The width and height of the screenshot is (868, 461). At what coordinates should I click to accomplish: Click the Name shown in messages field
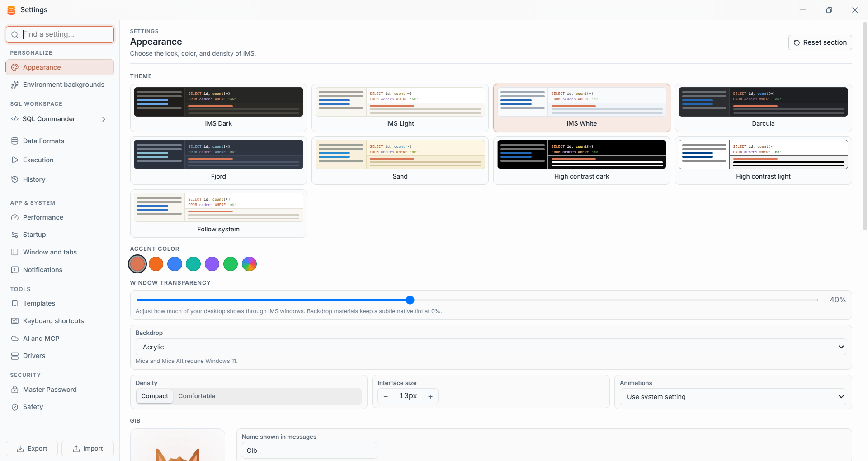point(309,451)
